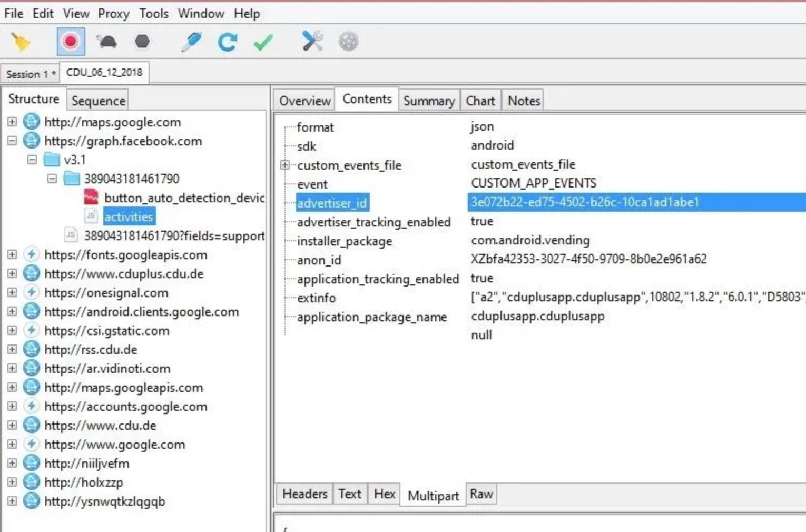Open the File menu

pyautogui.click(x=14, y=13)
